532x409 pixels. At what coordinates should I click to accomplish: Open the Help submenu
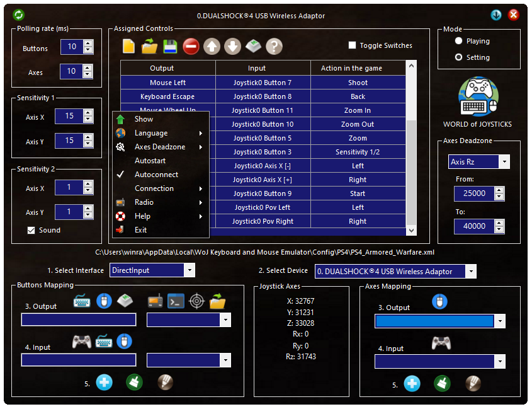161,216
